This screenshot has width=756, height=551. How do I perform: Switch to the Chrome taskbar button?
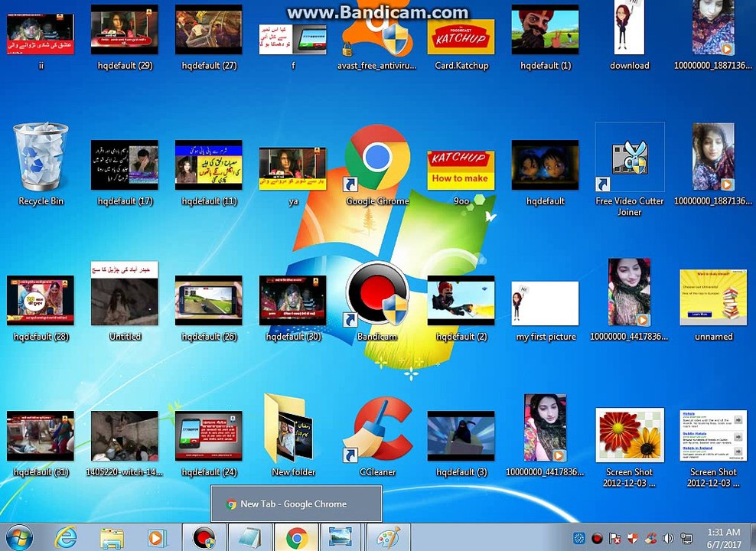296,537
